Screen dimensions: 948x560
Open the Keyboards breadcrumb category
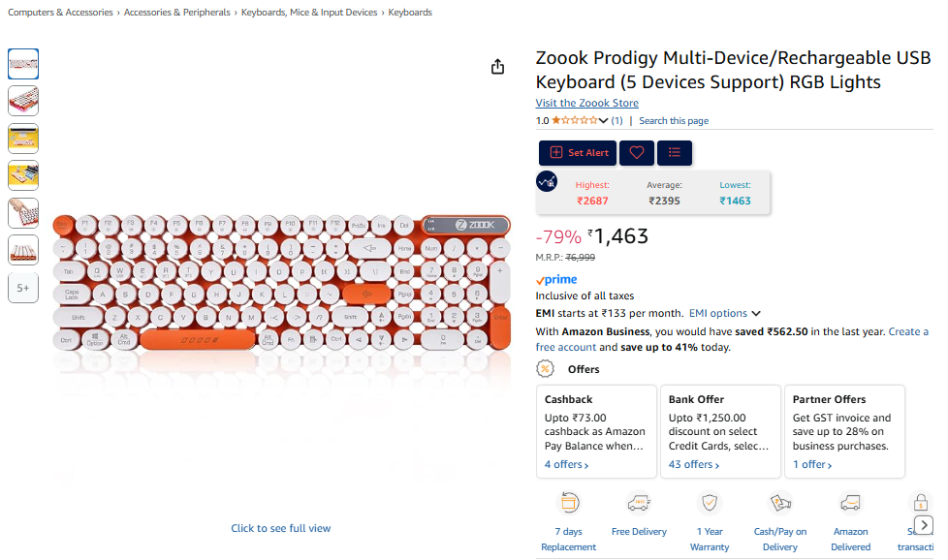[410, 13]
